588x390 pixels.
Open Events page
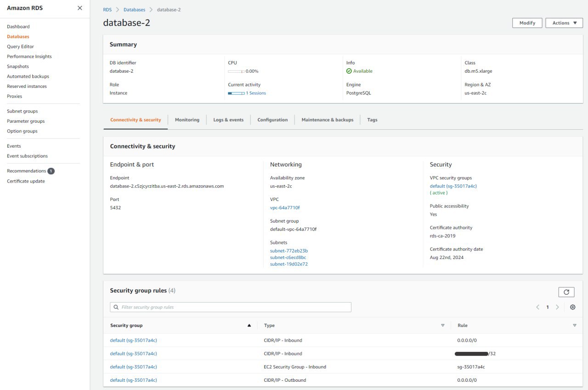14,146
